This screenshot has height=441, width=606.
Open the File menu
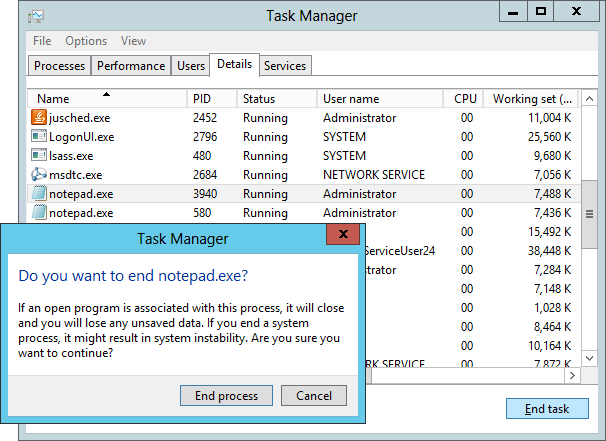coord(42,41)
